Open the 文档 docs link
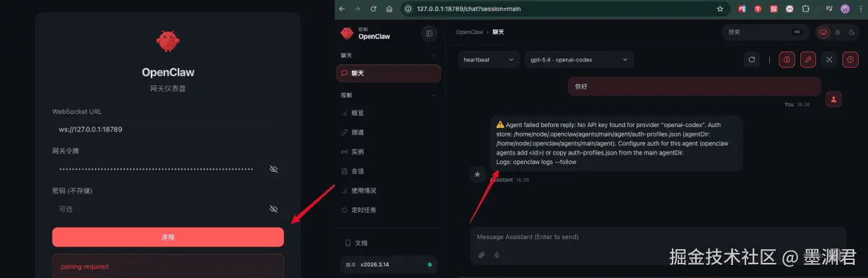This screenshot has height=278, width=868. (x=389, y=243)
